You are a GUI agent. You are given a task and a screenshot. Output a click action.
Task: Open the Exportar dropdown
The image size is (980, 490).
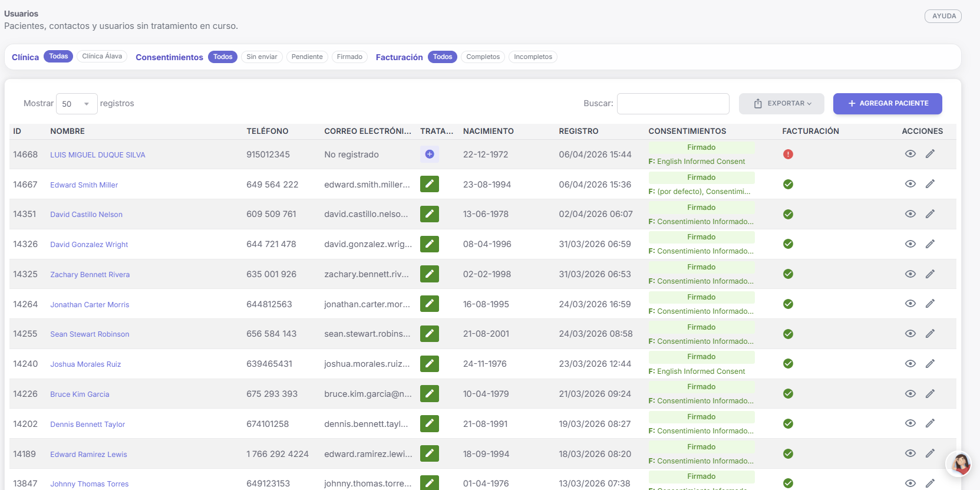click(x=781, y=104)
